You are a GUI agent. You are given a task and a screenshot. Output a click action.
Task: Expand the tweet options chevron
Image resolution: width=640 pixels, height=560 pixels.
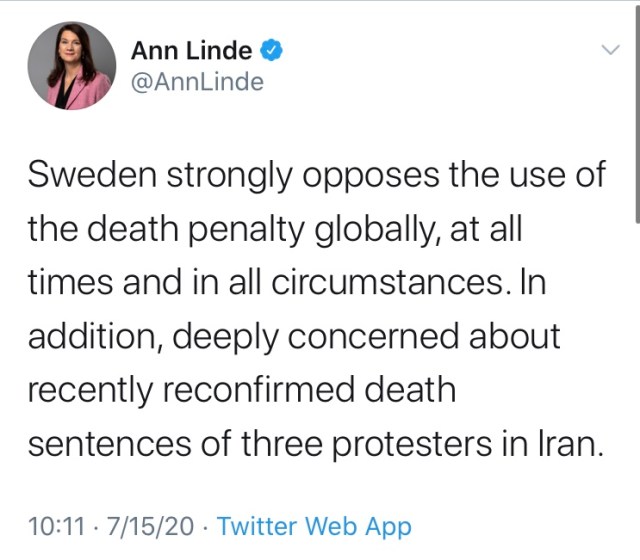click(609, 50)
